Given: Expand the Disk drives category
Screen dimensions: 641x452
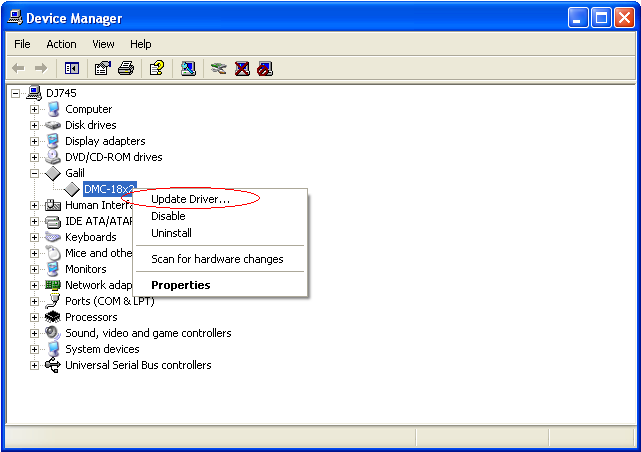Looking at the screenshot, I should 34,125.
